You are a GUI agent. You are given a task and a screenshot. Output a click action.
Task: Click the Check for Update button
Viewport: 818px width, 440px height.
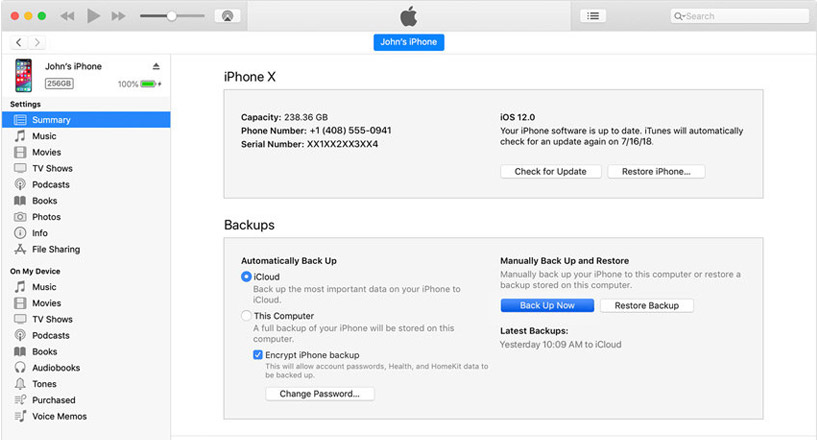tap(550, 171)
